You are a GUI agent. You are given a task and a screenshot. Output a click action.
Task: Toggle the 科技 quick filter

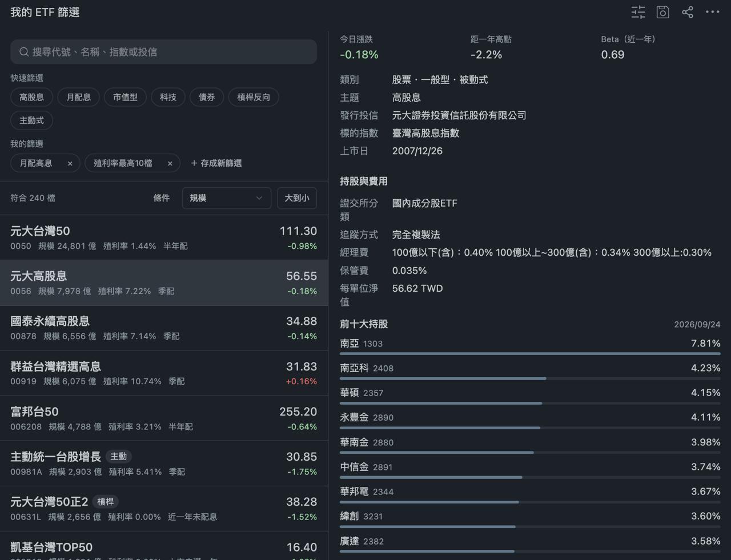(x=168, y=97)
